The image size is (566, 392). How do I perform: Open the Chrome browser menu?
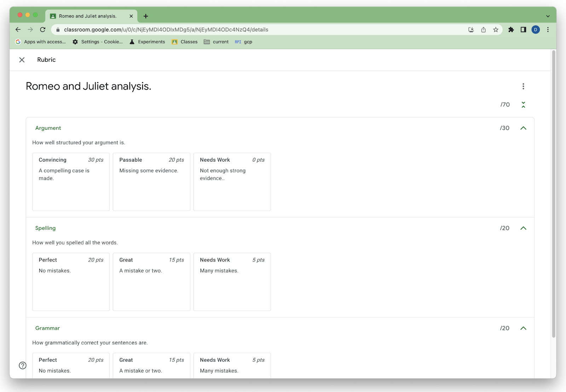click(x=548, y=30)
